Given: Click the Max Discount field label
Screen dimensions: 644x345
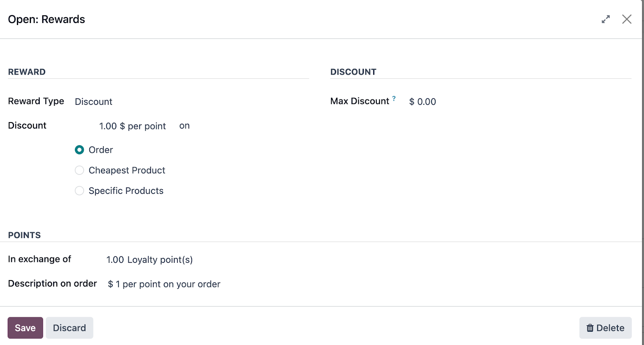Looking at the screenshot, I should pyautogui.click(x=359, y=101).
